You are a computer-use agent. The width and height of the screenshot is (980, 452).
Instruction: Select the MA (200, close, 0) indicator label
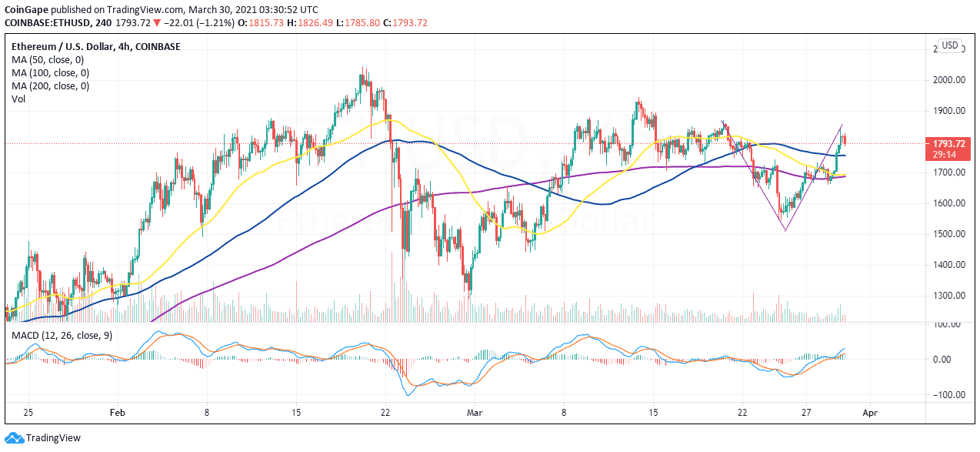49,86
